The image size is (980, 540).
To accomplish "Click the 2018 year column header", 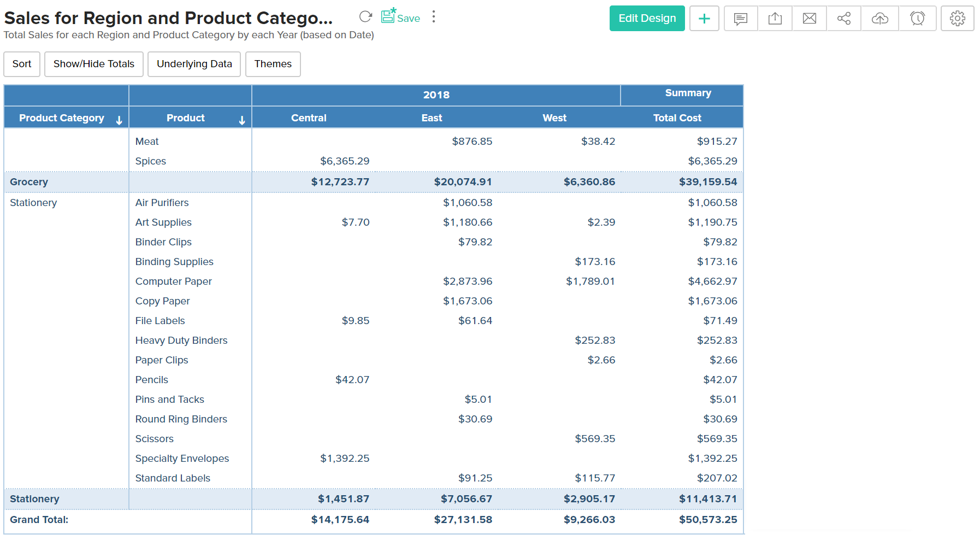I will [436, 95].
